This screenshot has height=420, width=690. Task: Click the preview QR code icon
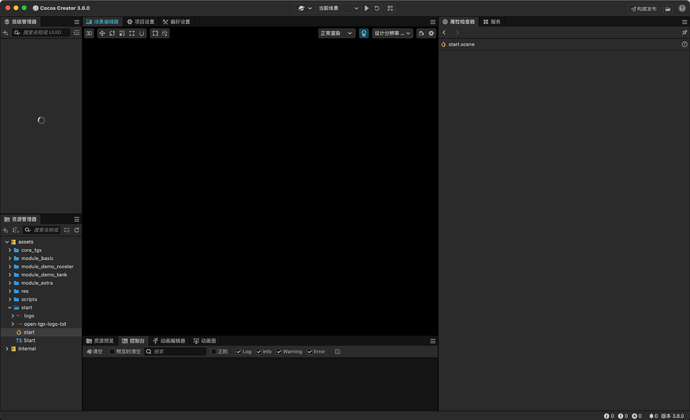pos(390,8)
